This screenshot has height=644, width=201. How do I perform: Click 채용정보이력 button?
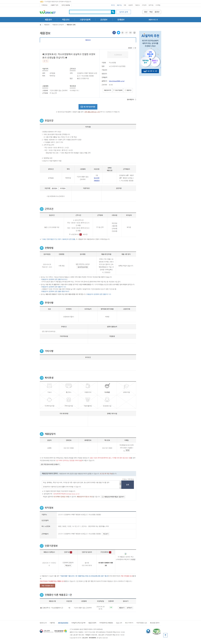point(107,90)
